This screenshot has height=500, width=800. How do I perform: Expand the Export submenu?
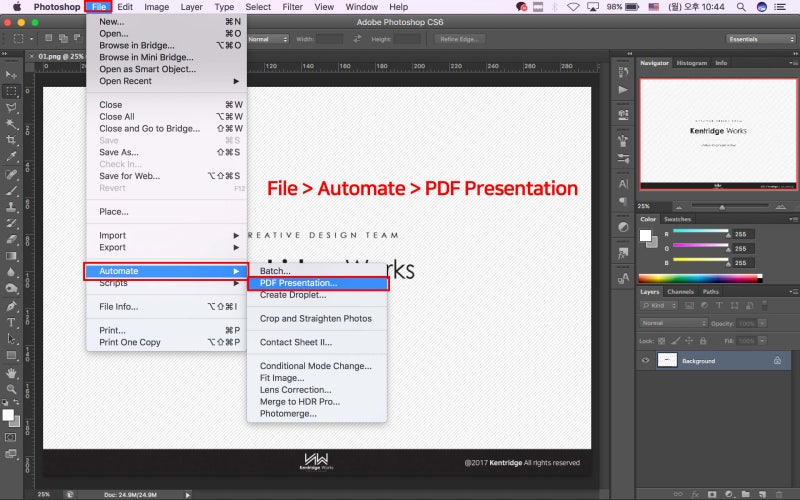pos(167,247)
